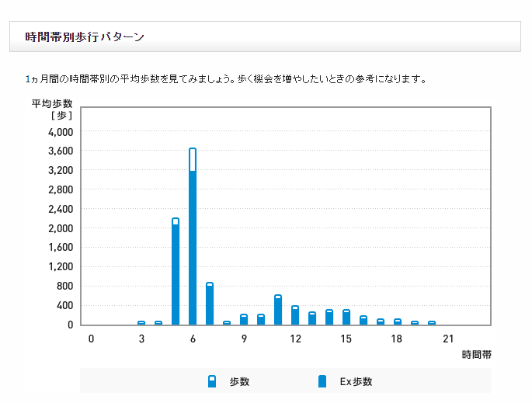The image size is (532, 403).
Task: Select the bar at hour 5
Action: click(176, 271)
